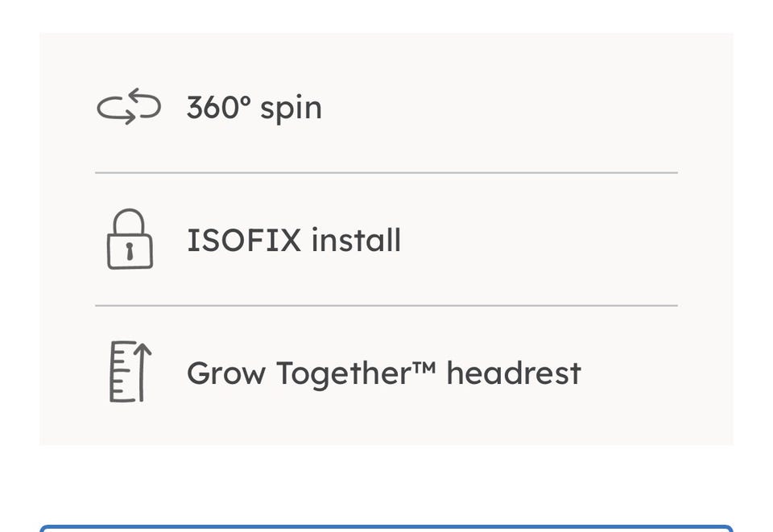Click the blue outlined button at the bottom
The height and width of the screenshot is (532, 773).
pos(386,529)
